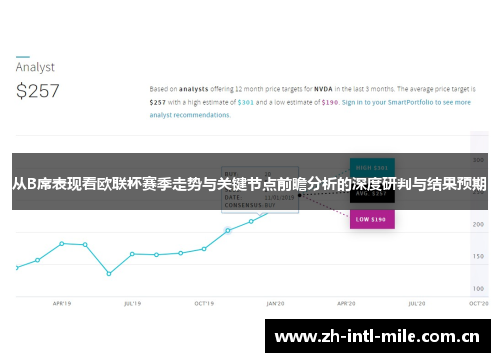The width and height of the screenshot is (500, 362).
Task: Click the lowest chart data point near JUN'19
Action: [109, 274]
